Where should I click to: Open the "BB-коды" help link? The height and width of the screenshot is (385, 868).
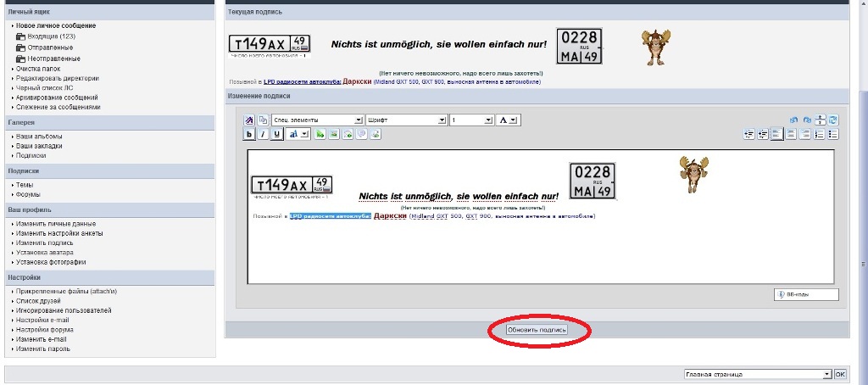pyautogui.click(x=805, y=294)
